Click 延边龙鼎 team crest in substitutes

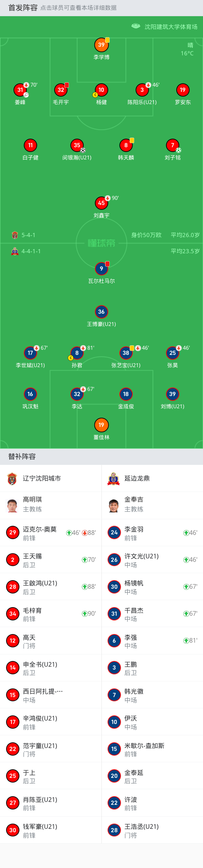click(114, 478)
